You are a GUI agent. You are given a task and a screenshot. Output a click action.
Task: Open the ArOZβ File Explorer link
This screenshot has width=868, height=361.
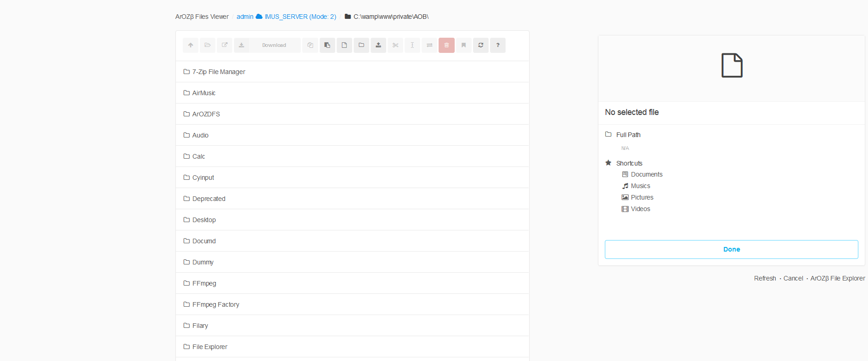(x=838, y=278)
